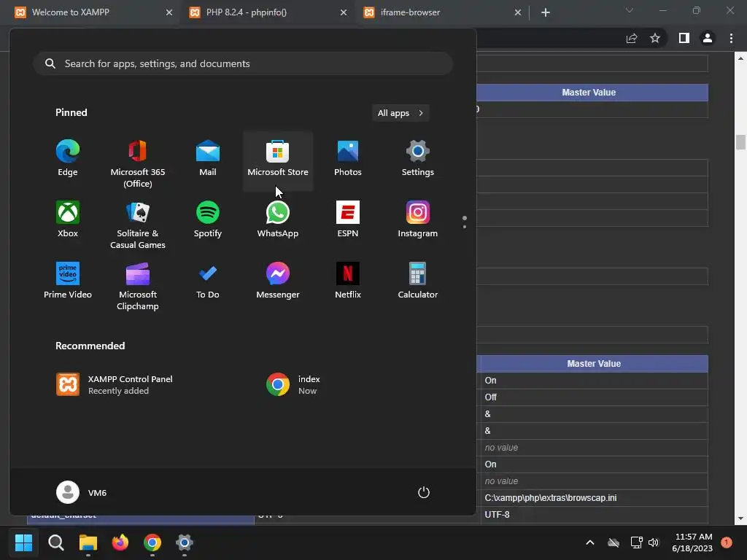Open the Edge app from Pinned
747x560 pixels.
(68, 159)
